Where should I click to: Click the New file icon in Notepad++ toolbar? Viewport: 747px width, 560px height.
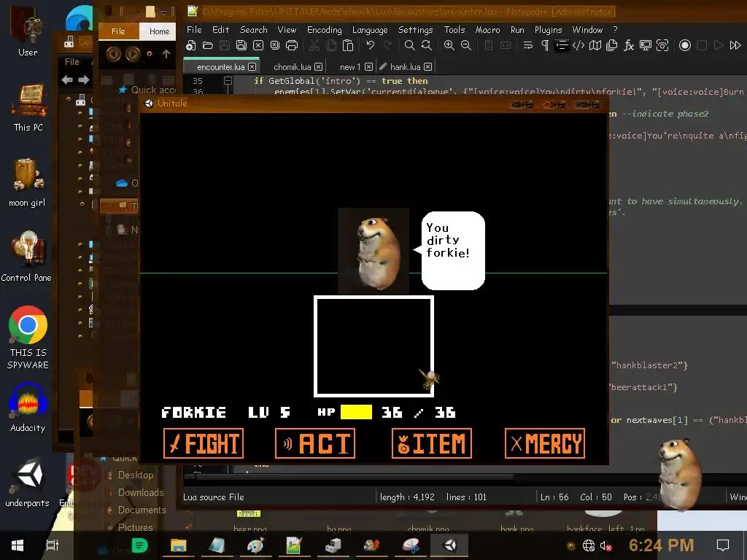191,45
